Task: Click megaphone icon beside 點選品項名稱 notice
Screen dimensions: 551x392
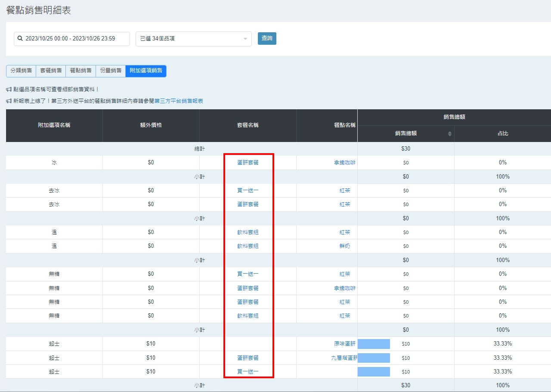Action: point(9,90)
